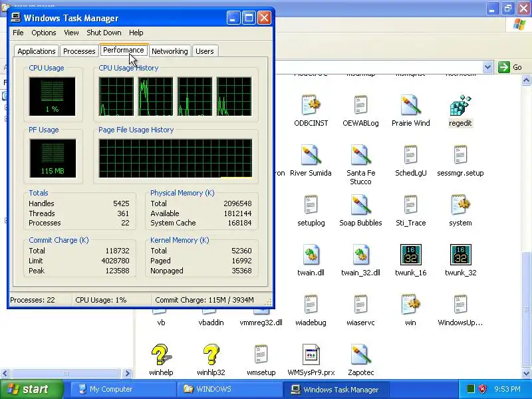Open the File menu in Task Manager
Viewport: 532px width, 399px height.
tap(18, 33)
